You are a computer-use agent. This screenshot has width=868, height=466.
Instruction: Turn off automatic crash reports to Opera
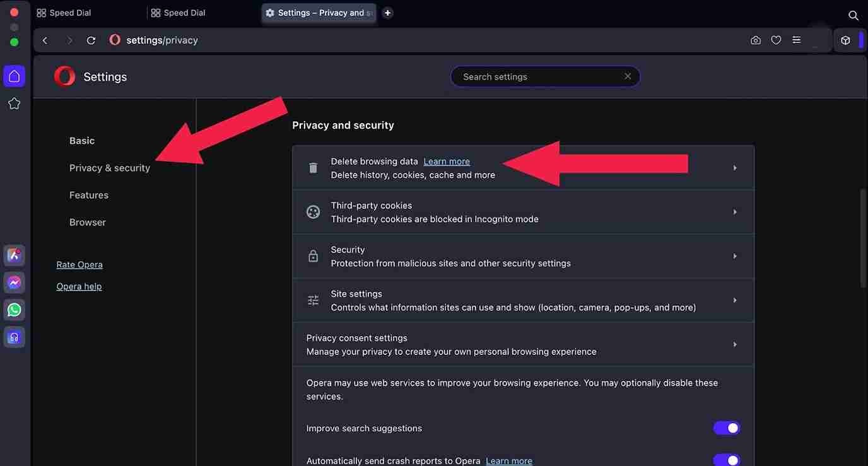(726, 460)
